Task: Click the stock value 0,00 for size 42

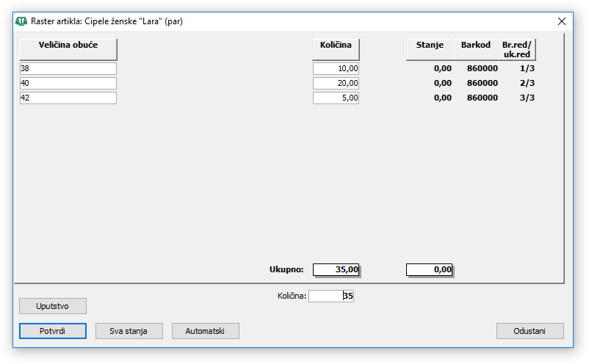Action: click(443, 98)
